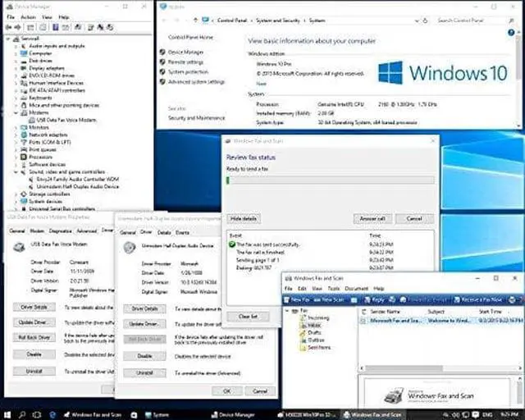Click the help question mark in System window
Screen dimensions: 525x420
(x=511, y=33)
